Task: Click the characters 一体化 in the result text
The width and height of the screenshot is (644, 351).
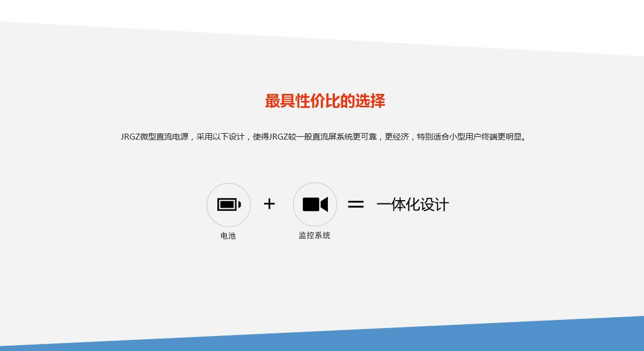Action: (x=394, y=204)
